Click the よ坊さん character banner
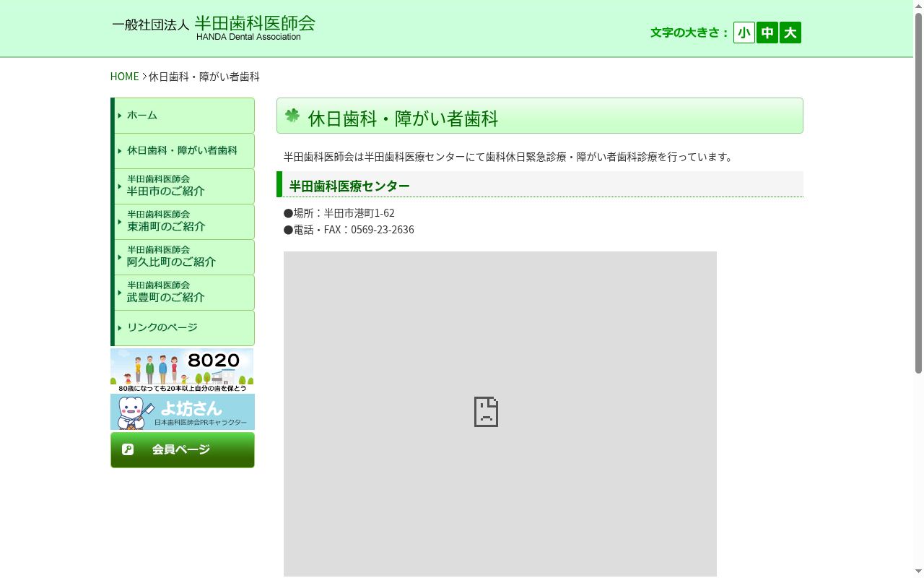924x578 pixels. click(183, 412)
